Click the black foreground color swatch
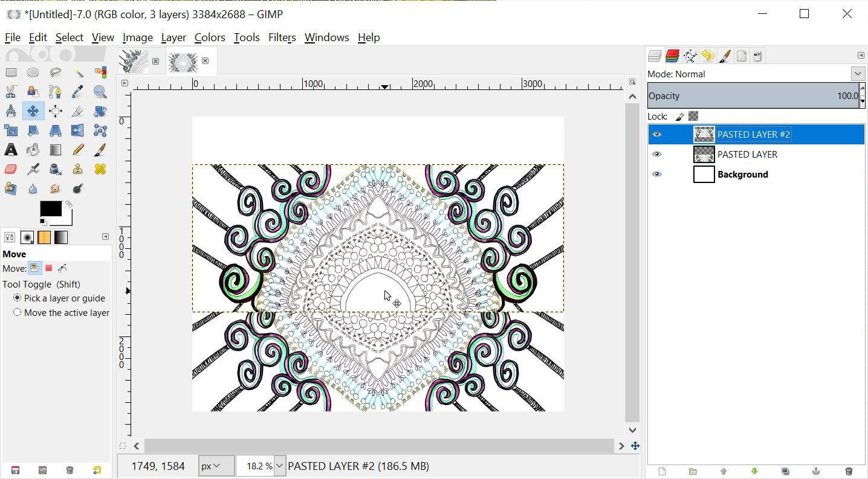This screenshot has height=479, width=868. pos(50,209)
